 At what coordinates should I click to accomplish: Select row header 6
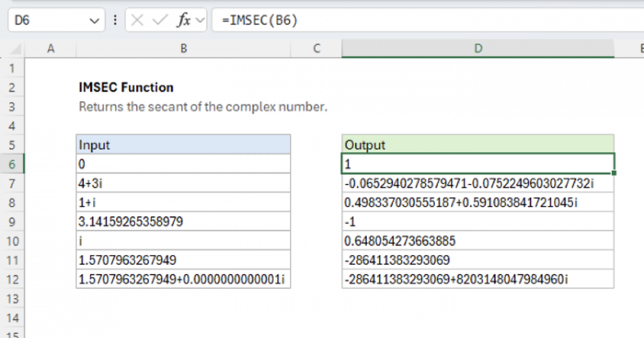pyautogui.click(x=12, y=164)
